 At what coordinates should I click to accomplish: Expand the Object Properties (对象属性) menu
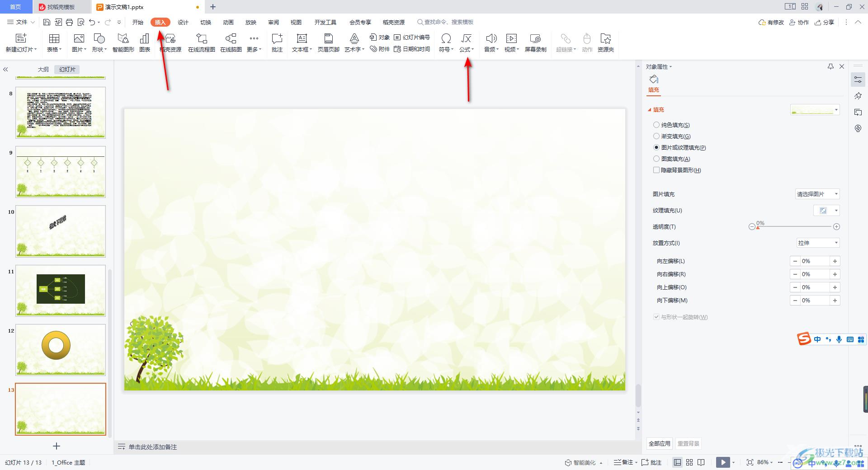click(659, 67)
